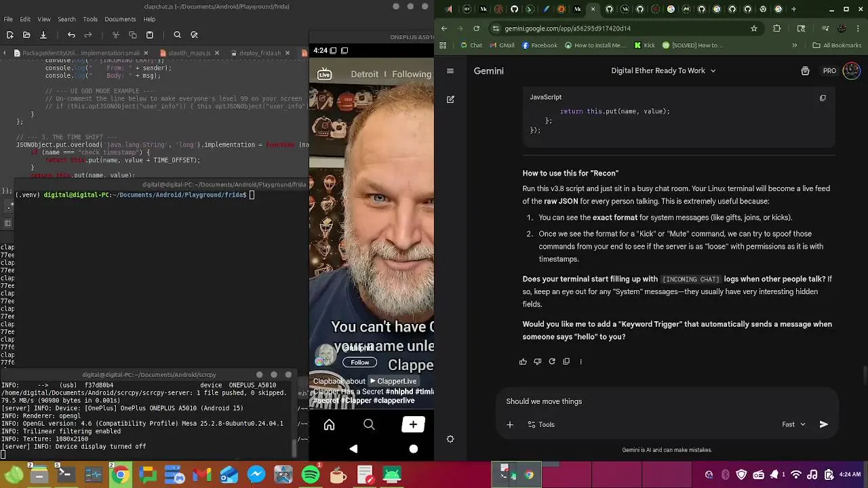Expand the Fast model selector

click(x=793, y=424)
